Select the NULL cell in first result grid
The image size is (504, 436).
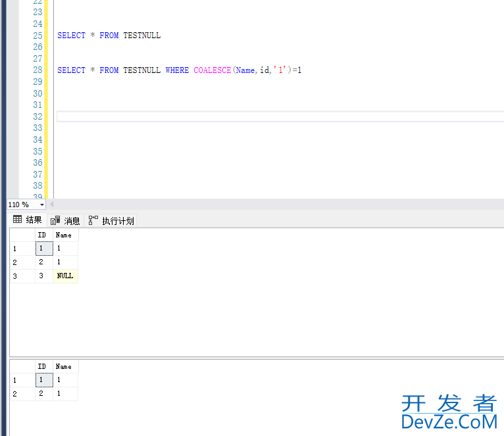(x=65, y=276)
